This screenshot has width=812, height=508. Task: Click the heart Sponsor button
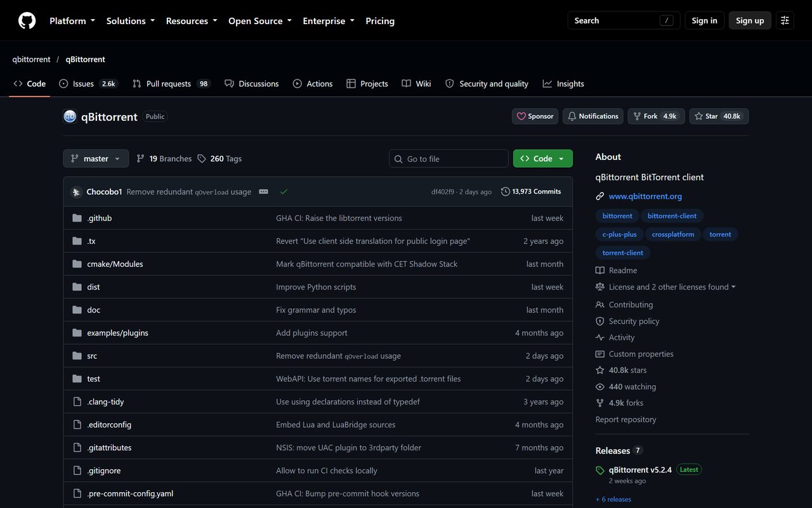tap(535, 116)
